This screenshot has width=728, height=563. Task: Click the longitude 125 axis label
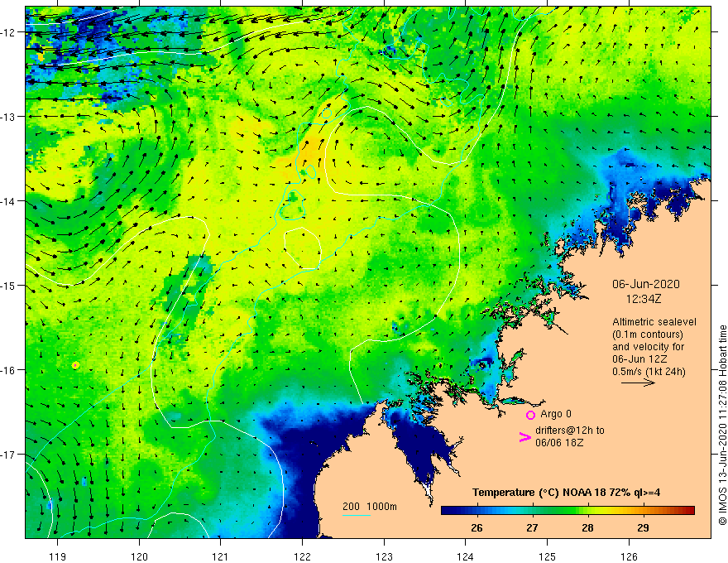548,556
